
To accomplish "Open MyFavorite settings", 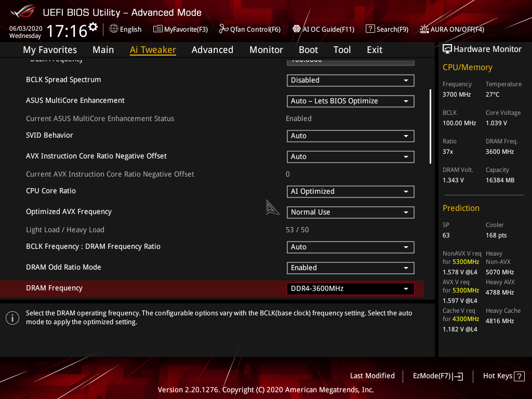I will coord(180,29).
